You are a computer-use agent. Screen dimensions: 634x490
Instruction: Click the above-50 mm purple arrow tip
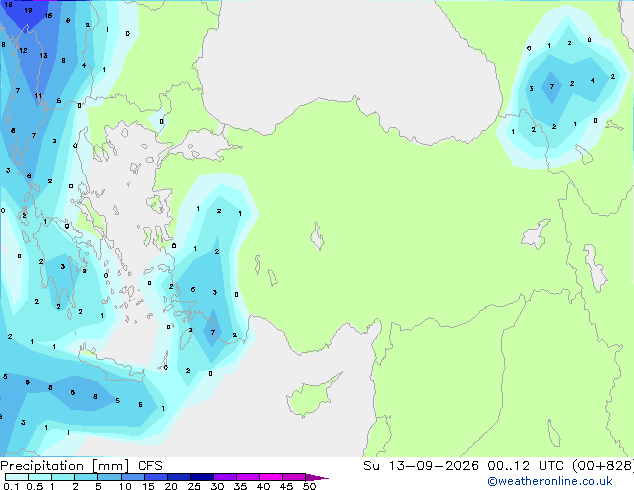pos(317,477)
